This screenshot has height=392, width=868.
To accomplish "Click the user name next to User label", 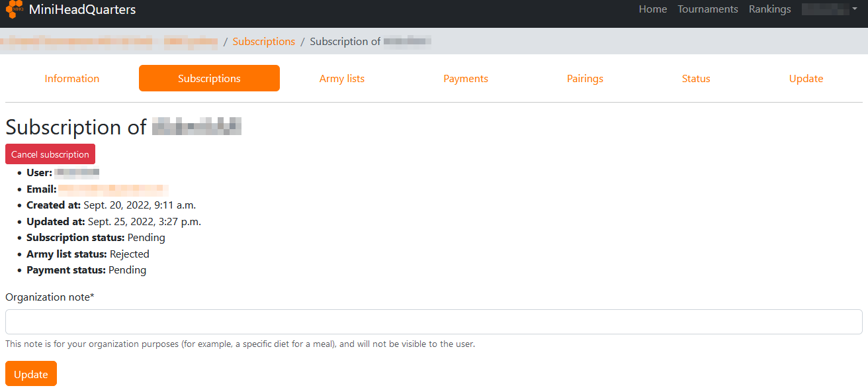I will pos(77,173).
